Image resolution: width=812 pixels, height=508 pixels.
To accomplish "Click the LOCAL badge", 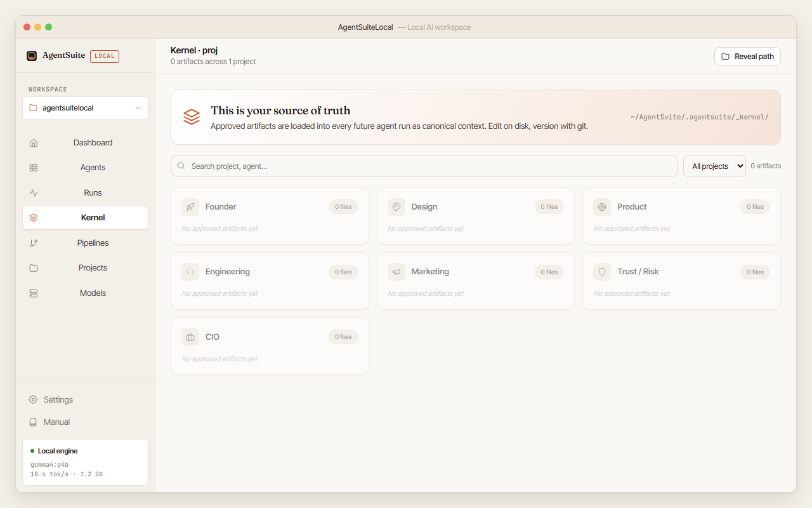I will click(x=105, y=56).
